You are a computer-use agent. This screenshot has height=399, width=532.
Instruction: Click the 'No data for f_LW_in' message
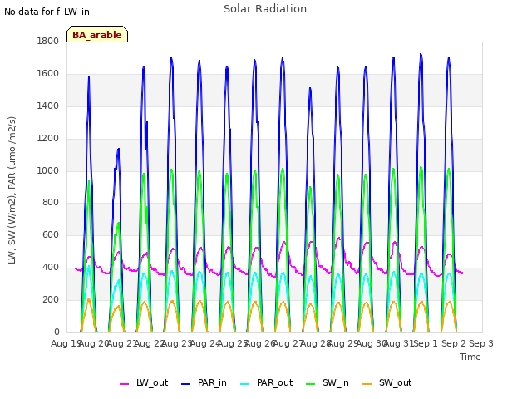47,12
